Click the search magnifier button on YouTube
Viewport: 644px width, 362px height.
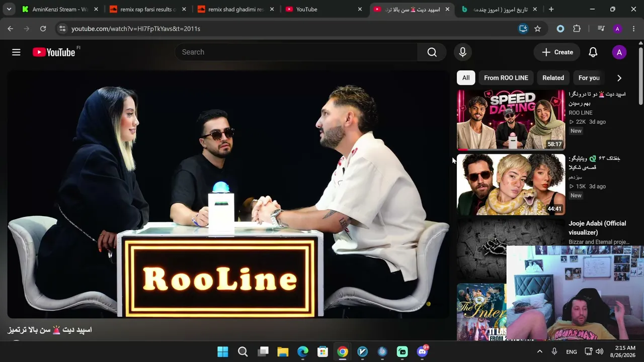tap(432, 52)
